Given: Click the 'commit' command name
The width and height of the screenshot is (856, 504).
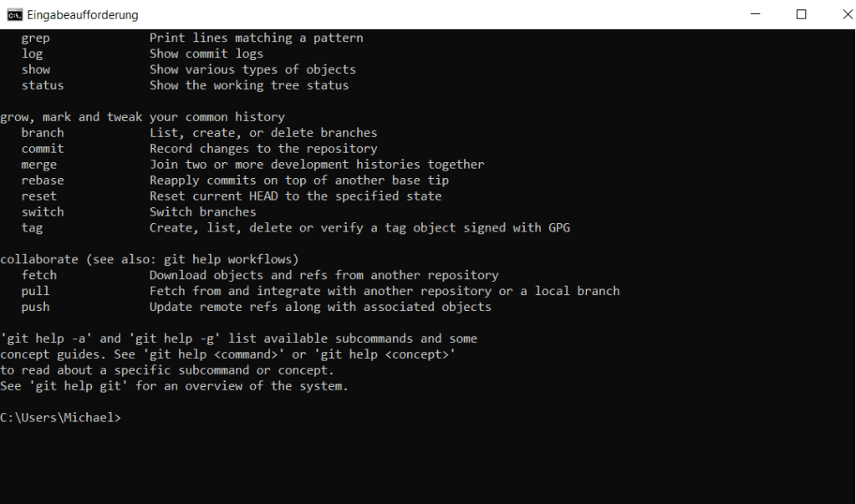Looking at the screenshot, I should tap(43, 149).
